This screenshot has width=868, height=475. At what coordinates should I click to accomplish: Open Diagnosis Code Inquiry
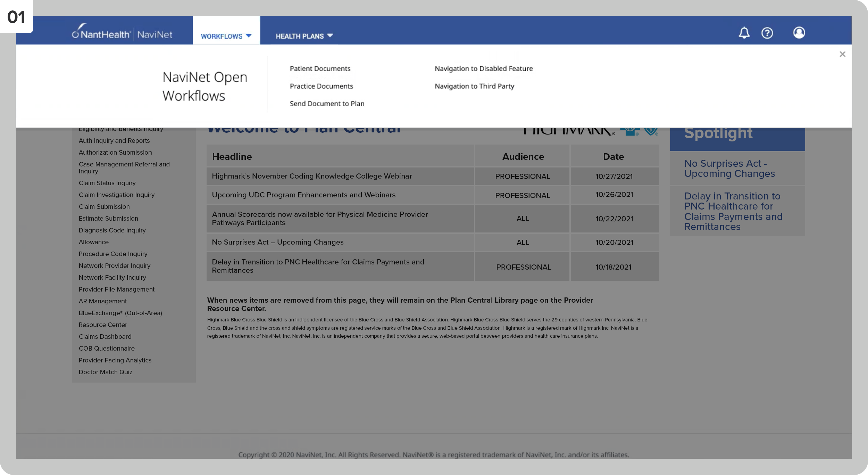(x=112, y=230)
